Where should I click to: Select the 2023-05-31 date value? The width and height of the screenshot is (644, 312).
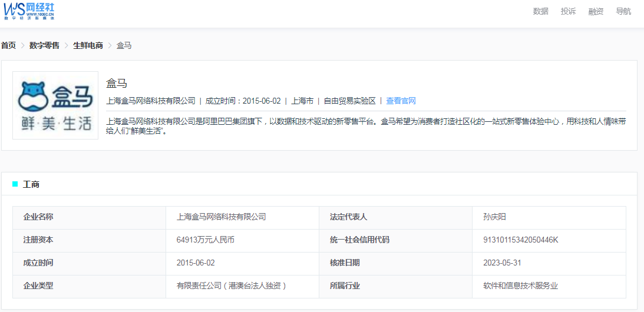click(503, 263)
